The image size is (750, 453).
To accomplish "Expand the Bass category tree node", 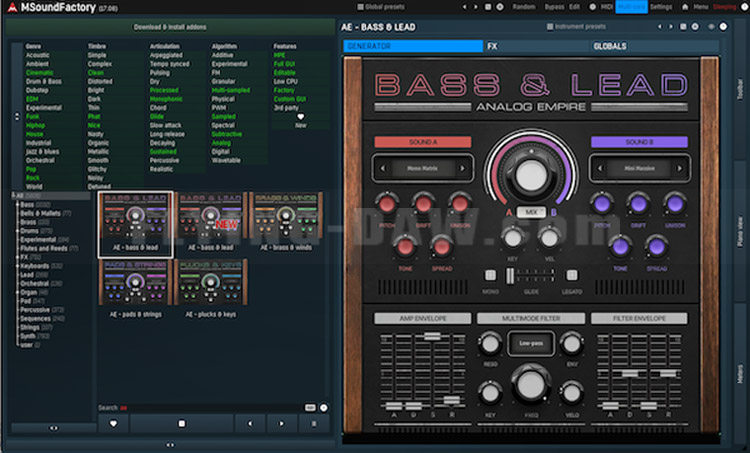I will (x=17, y=205).
